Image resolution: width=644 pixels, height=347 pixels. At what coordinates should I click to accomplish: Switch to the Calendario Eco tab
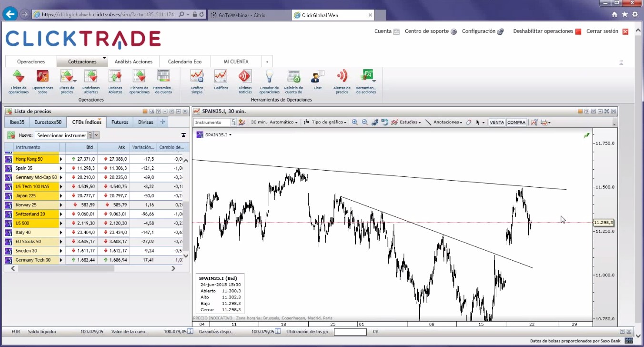(185, 61)
